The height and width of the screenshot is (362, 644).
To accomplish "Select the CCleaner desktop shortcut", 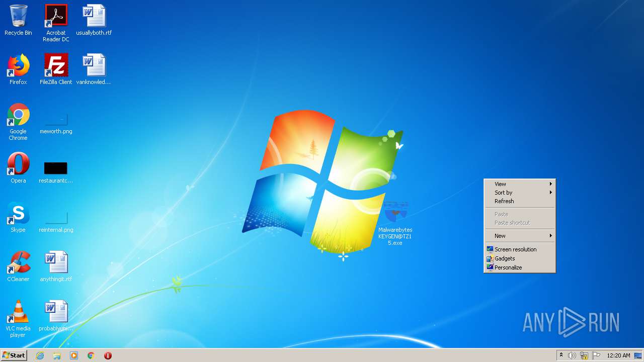I will point(18,266).
